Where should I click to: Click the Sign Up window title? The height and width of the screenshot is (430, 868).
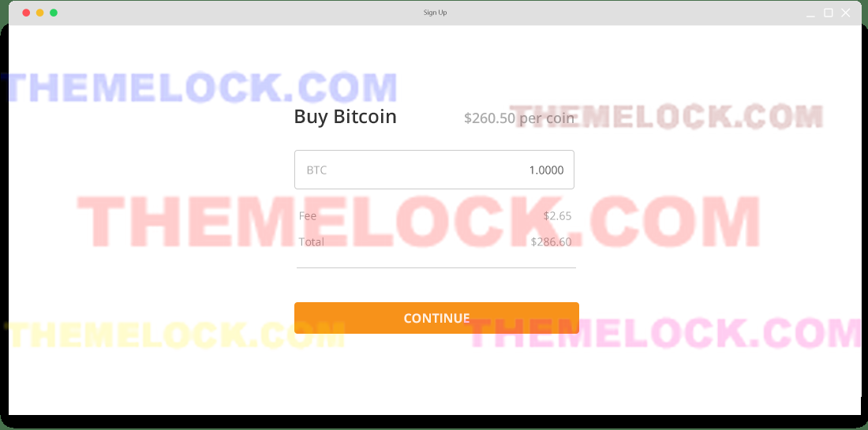pos(435,13)
